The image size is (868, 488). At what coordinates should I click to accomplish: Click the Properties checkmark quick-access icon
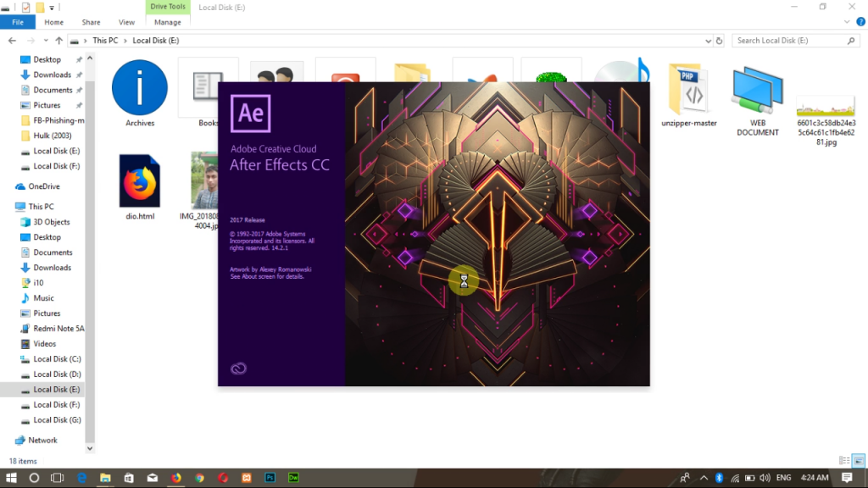pos(26,8)
